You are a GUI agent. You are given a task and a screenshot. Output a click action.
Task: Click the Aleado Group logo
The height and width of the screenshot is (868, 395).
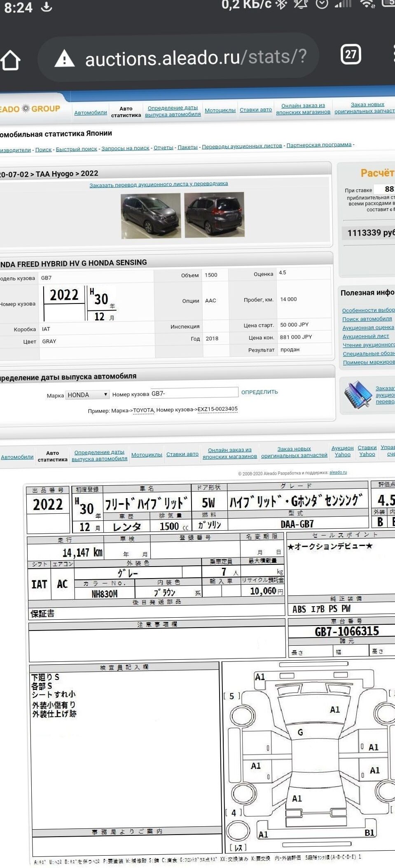30,109
